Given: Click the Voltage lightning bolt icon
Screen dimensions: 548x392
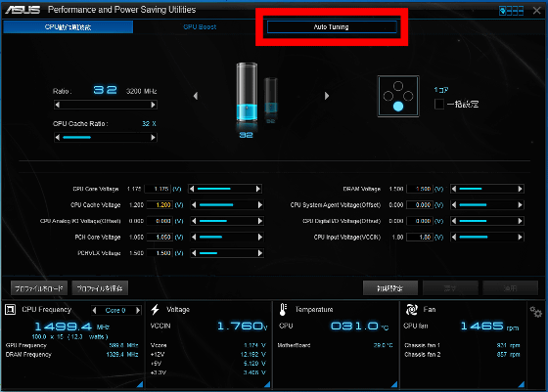Looking at the screenshot, I should click(156, 309).
